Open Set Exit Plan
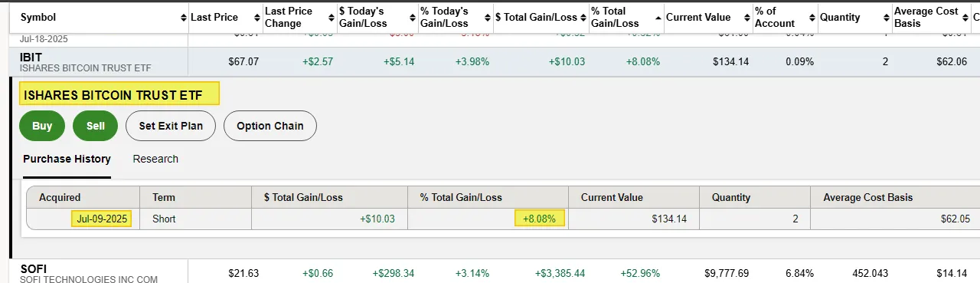 [x=171, y=126]
